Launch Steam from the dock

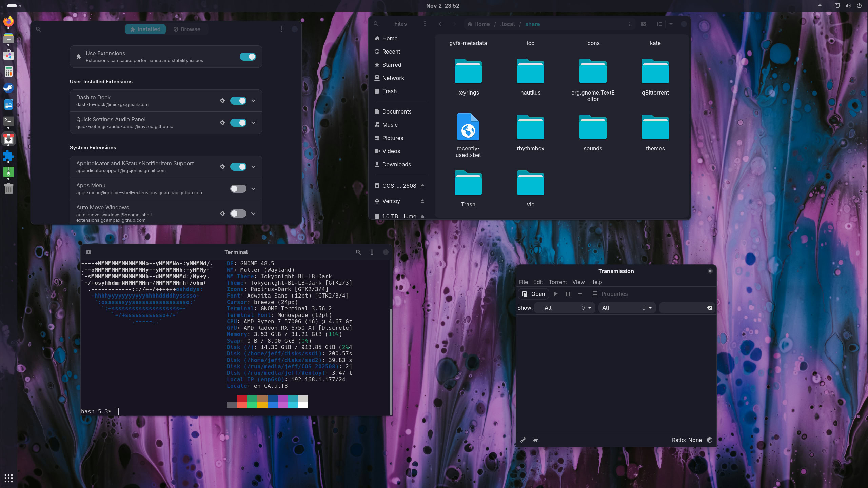pyautogui.click(x=8, y=88)
